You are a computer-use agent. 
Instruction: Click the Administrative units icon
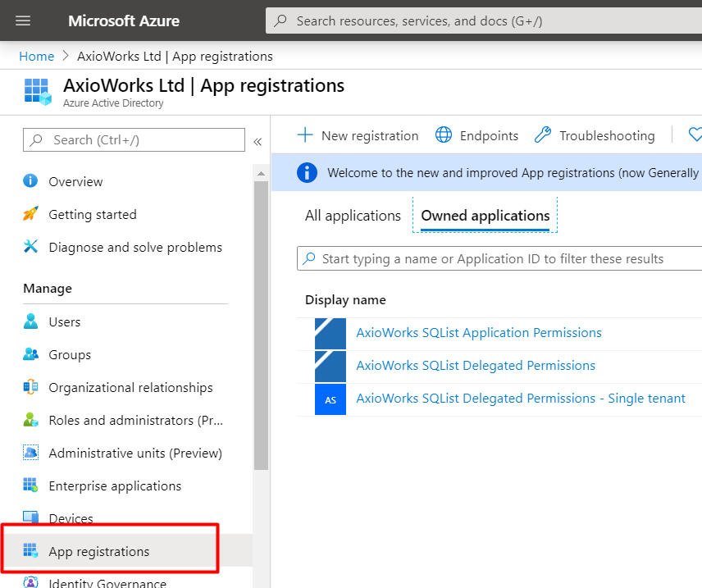click(x=30, y=453)
